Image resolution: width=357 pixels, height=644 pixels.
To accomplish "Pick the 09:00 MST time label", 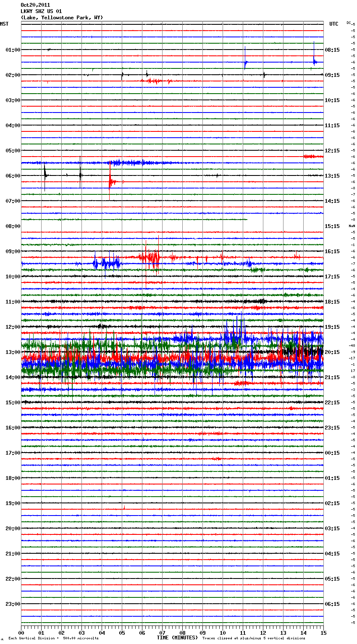I will coord(13,251).
